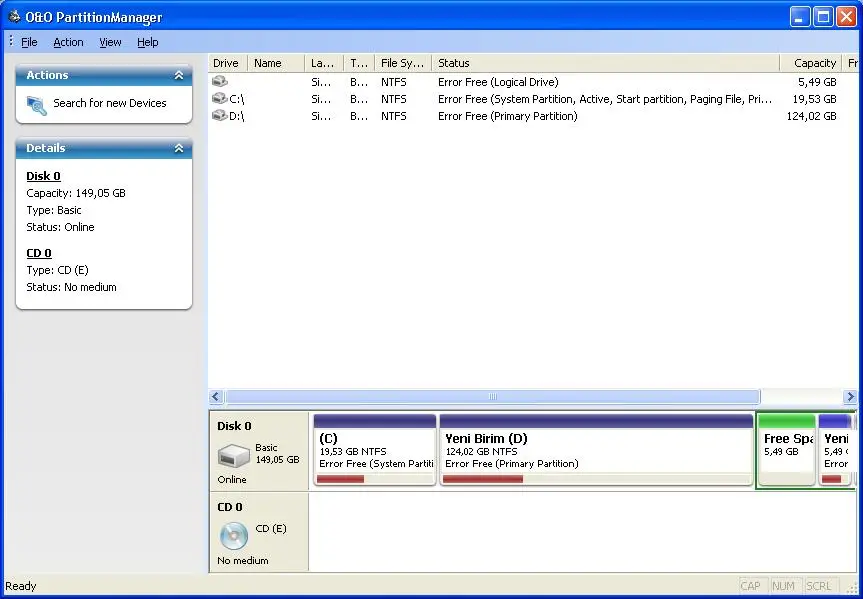The height and width of the screenshot is (599, 863).
Task: Click Error Free (Logical Drive) status text
Action: [498, 82]
